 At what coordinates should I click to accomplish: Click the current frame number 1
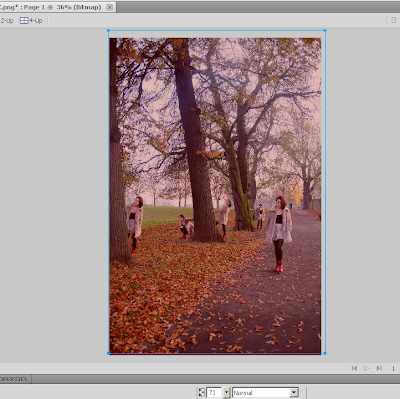[393, 368]
